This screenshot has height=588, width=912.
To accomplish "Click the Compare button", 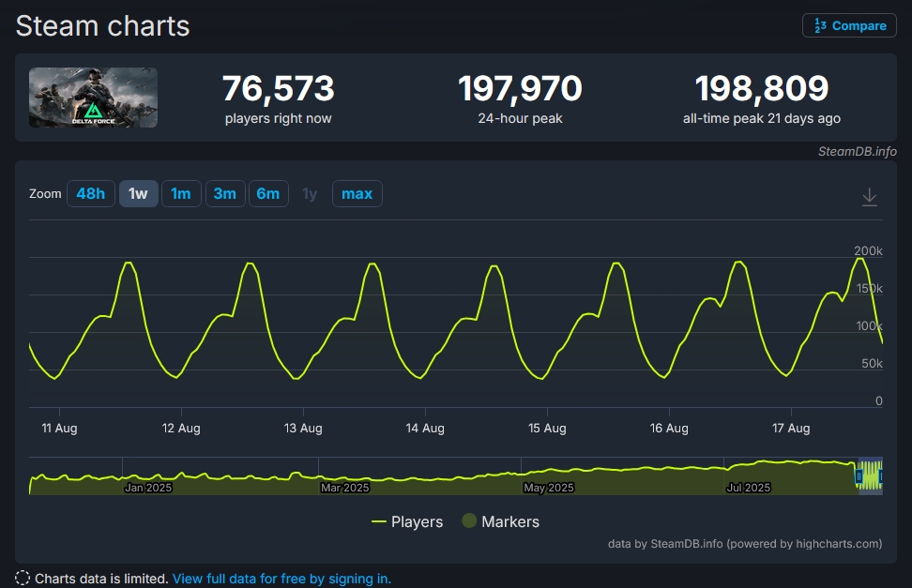I will pos(849,25).
